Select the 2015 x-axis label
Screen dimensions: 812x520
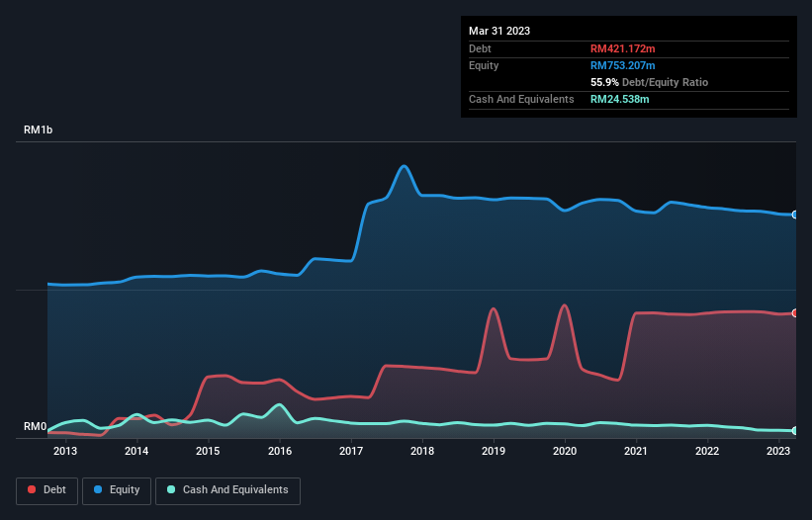(x=208, y=451)
